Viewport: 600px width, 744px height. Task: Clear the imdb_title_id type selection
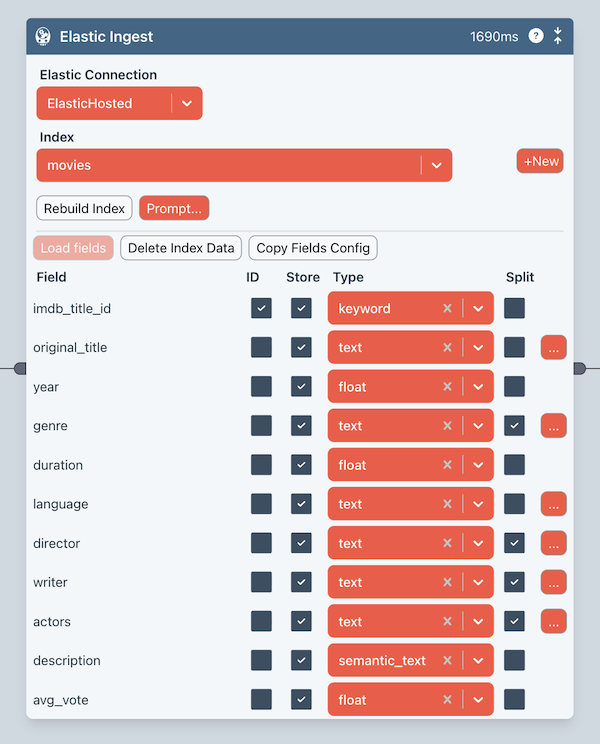click(x=448, y=309)
